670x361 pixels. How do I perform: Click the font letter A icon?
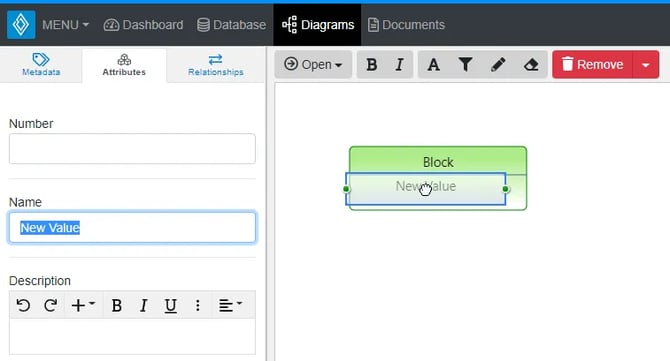tap(434, 65)
